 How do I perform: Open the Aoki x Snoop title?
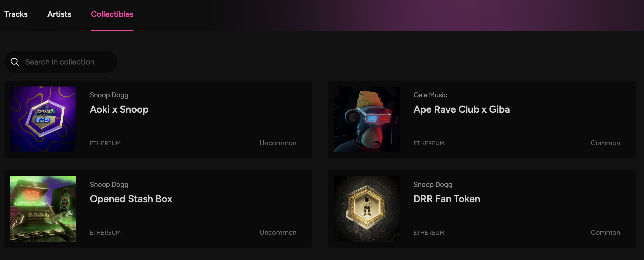click(119, 109)
